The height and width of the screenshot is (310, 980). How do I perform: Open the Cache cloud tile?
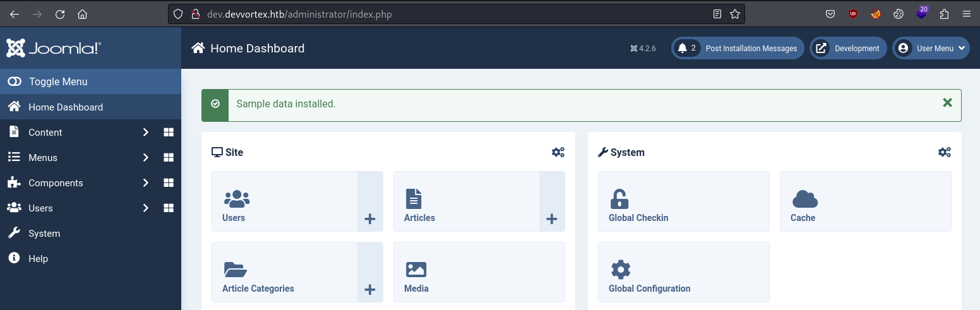pyautogui.click(x=866, y=201)
